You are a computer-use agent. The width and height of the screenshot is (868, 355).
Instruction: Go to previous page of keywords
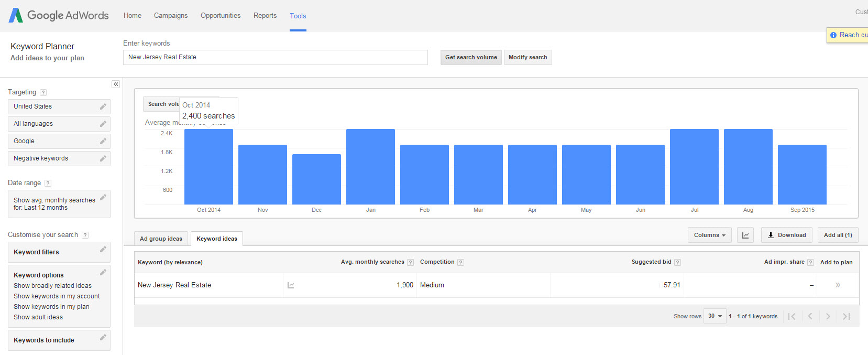coord(810,316)
